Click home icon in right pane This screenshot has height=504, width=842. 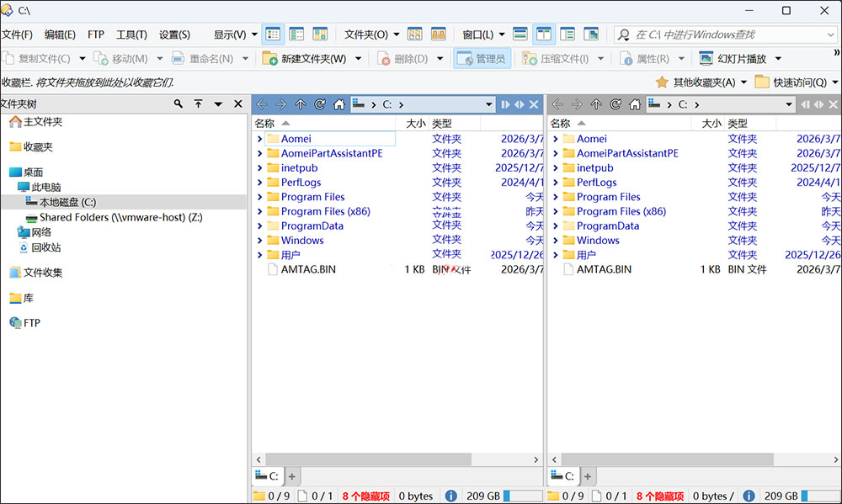[635, 104]
